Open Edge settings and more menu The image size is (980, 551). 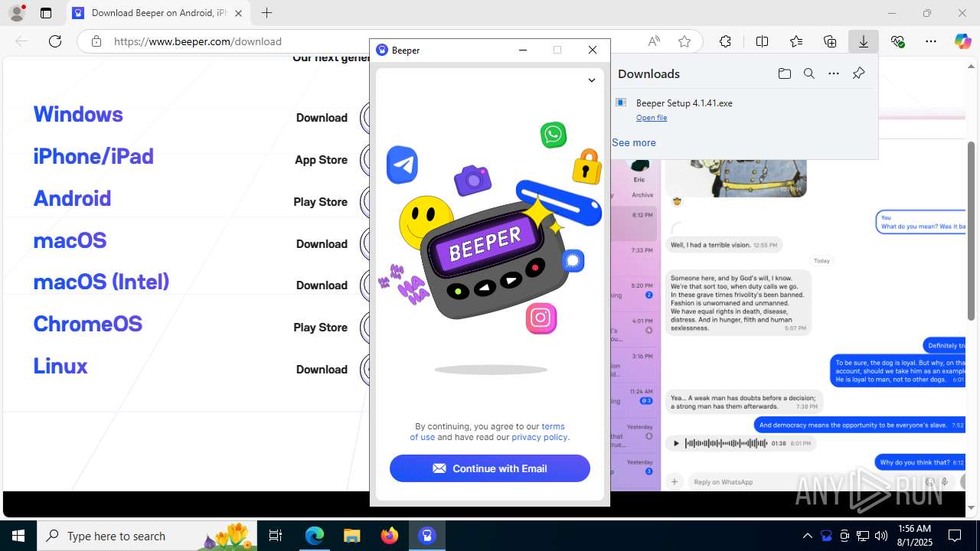tap(931, 41)
